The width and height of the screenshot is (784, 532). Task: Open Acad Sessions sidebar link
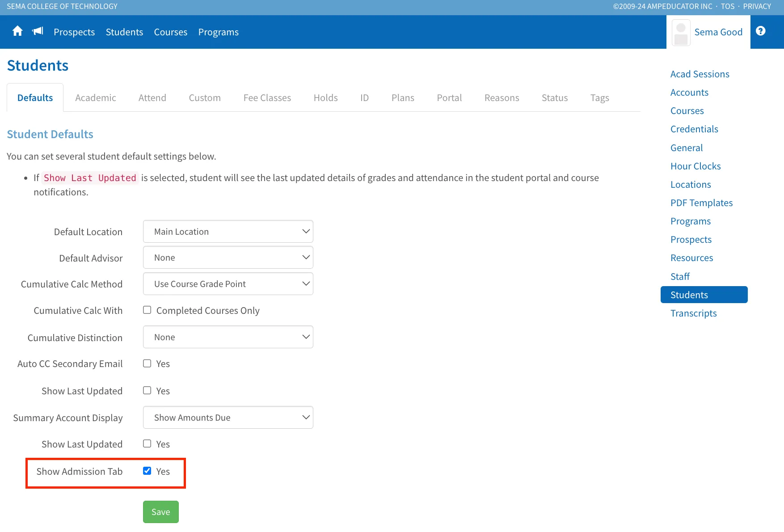click(x=700, y=74)
